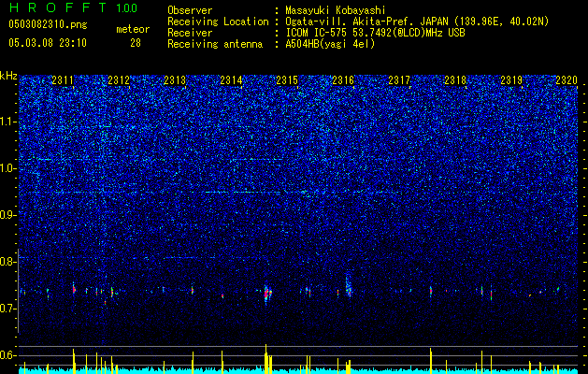Click frequency axis label 0.6

click(7, 355)
